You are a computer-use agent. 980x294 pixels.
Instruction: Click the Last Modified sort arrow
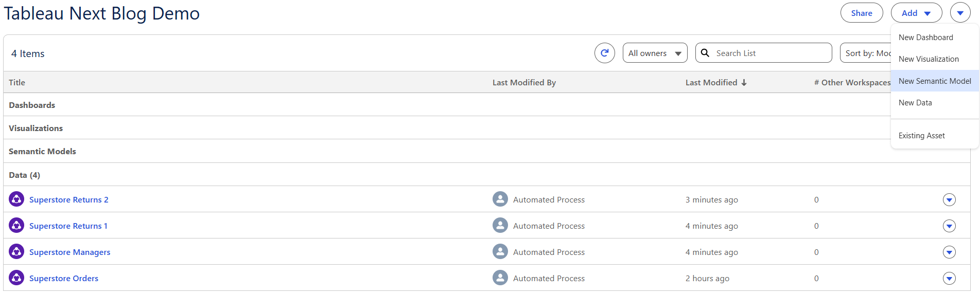pyautogui.click(x=744, y=82)
